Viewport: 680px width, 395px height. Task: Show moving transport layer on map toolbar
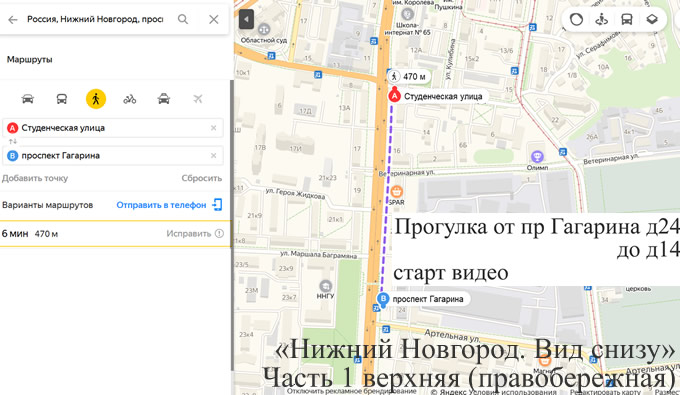pyautogui.click(x=627, y=19)
